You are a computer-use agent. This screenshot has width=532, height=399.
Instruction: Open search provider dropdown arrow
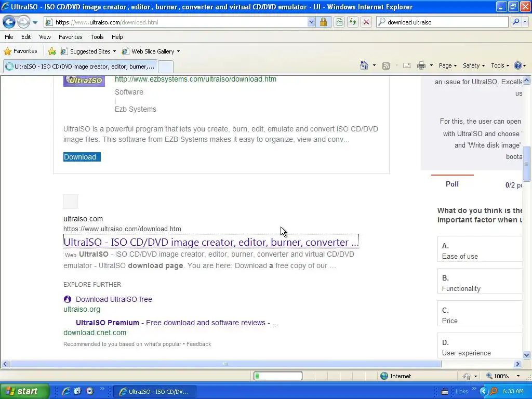[525, 22]
